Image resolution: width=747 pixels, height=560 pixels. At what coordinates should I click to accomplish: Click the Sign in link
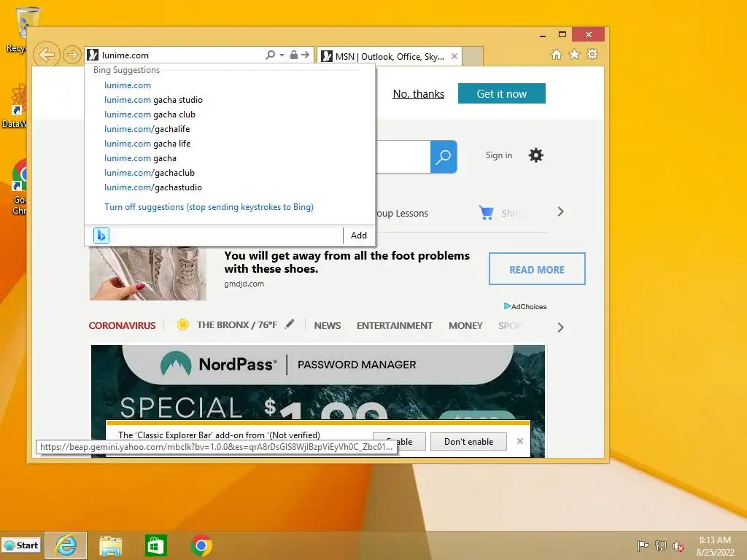[x=499, y=155]
